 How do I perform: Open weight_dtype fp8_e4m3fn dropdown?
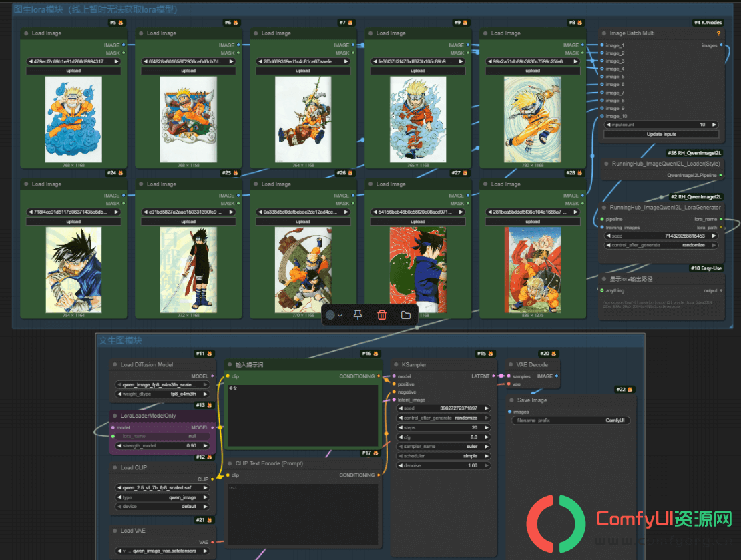[x=163, y=394]
